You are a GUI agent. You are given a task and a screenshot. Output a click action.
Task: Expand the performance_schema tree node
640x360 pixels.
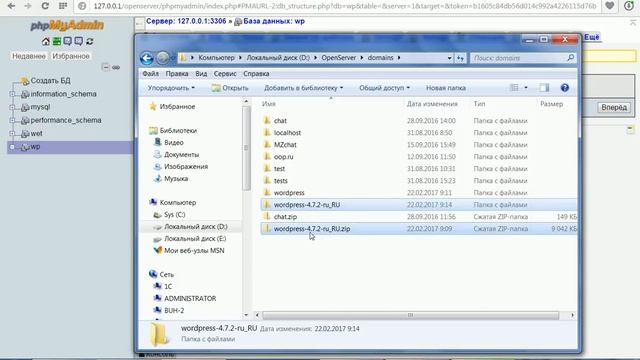12,120
